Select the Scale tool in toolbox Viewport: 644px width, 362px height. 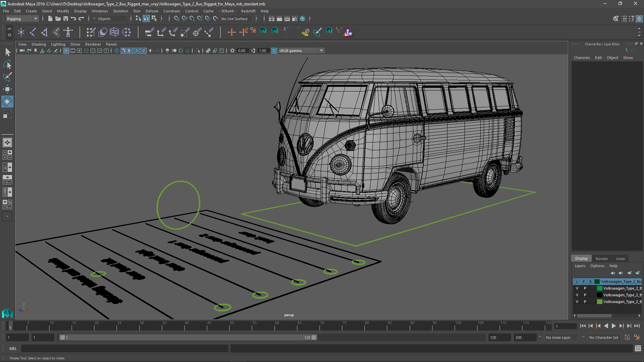pyautogui.click(x=7, y=114)
